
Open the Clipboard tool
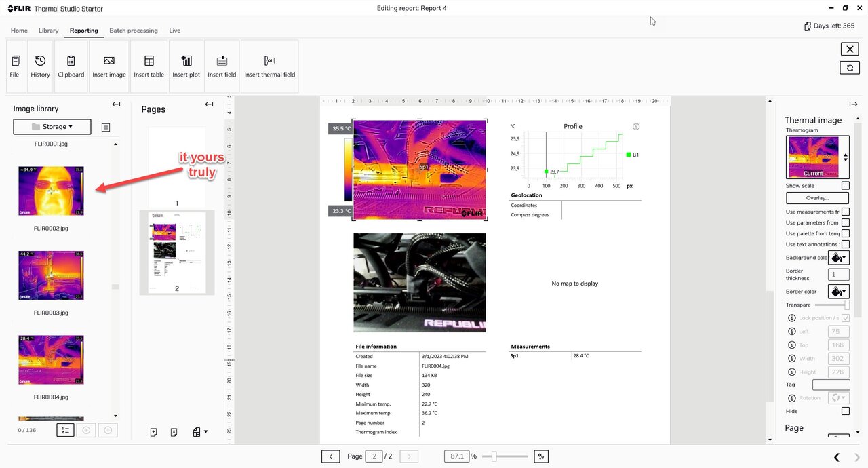click(71, 62)
